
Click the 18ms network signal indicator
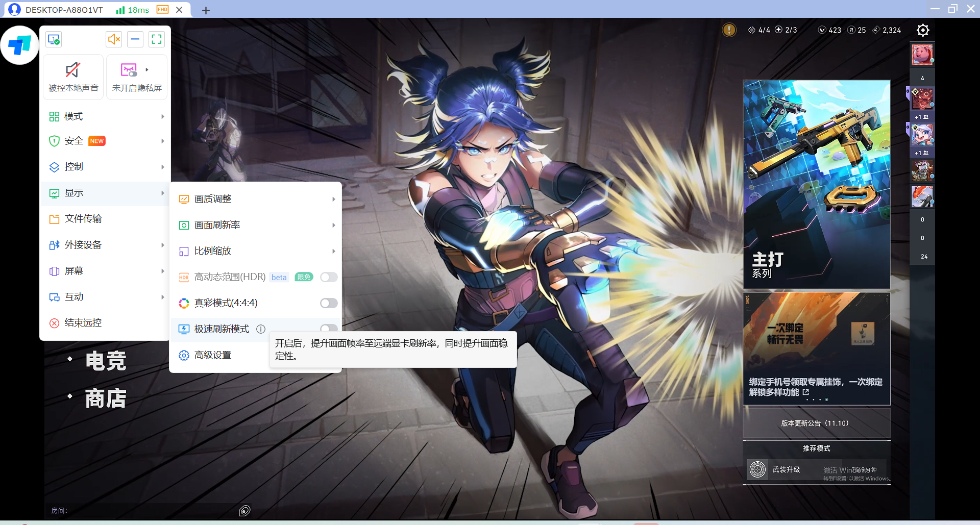click(x=133, y=10)
